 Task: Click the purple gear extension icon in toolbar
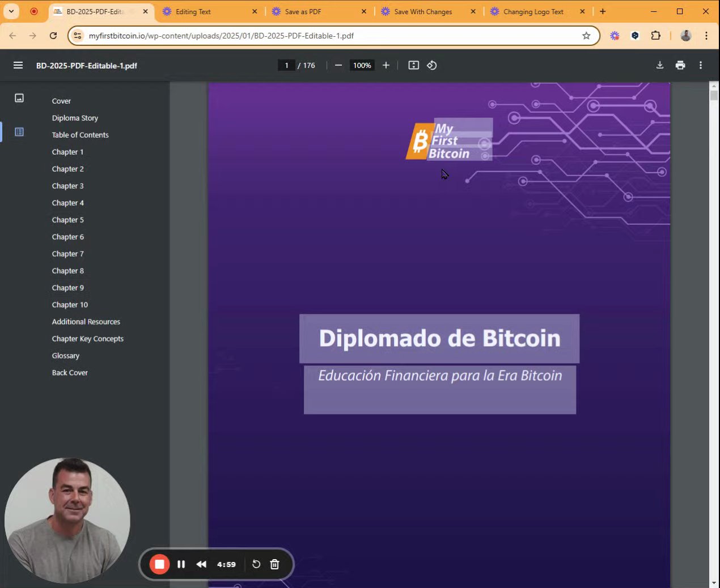tap(615, 36)
